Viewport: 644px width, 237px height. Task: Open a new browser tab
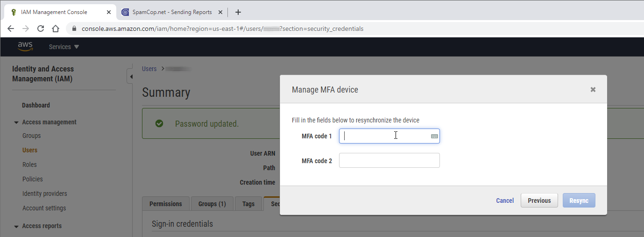[x=238, y=12]
